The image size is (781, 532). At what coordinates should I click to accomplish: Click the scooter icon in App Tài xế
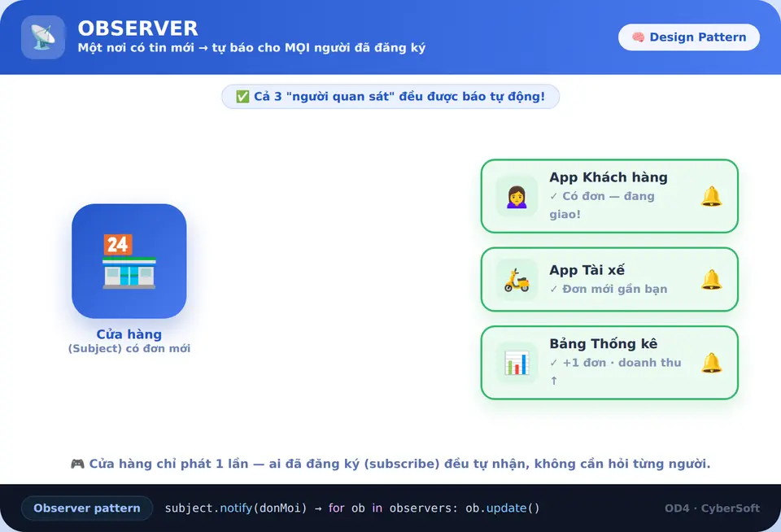tap(517, 280)
